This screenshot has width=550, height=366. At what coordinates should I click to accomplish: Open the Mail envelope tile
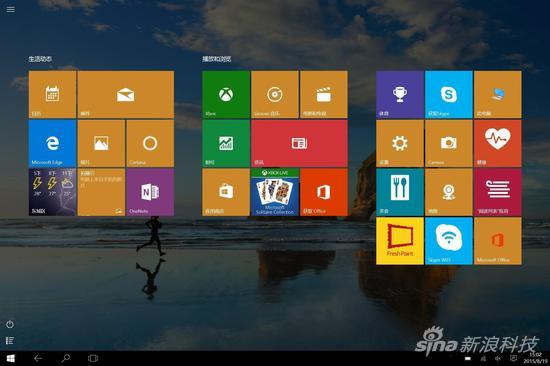[126, 94]
